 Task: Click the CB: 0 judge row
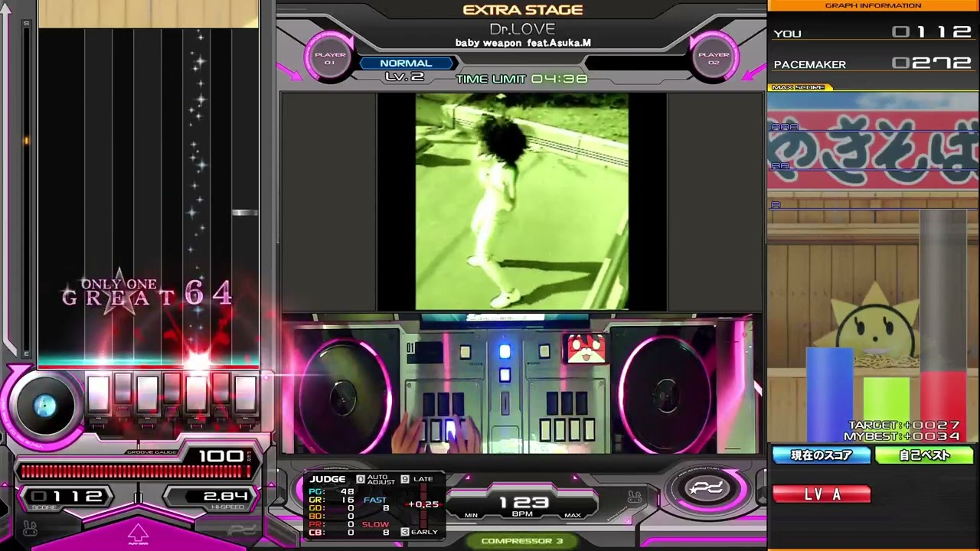[332, 533]
